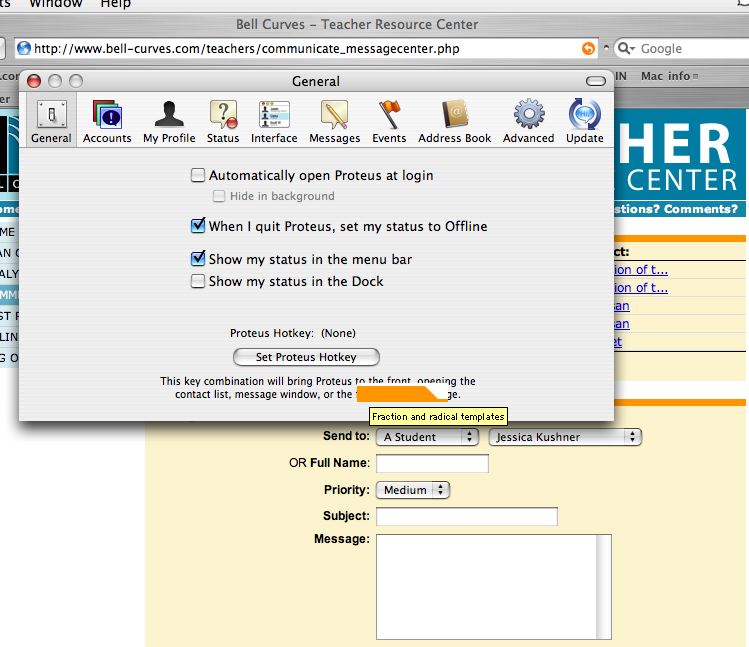Image resolution: width=749 pixels, height=647 pixels.
Task: Click the orange reload icon in address bar
Action: pyautogui.click(x=588, y=48)
